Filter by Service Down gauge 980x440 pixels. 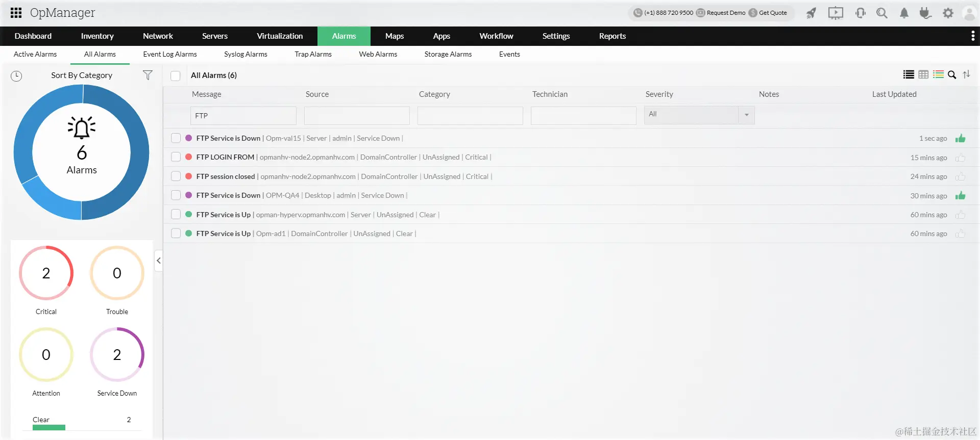tap(117, 355)
